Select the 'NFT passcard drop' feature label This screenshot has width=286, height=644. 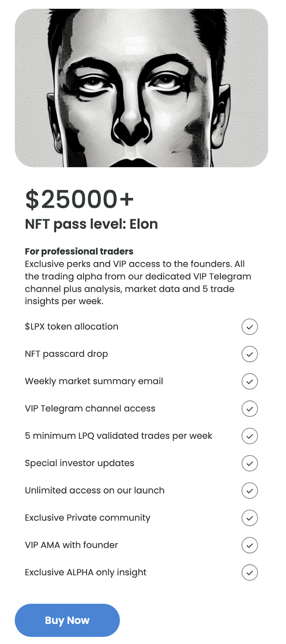tap(66, 354)
